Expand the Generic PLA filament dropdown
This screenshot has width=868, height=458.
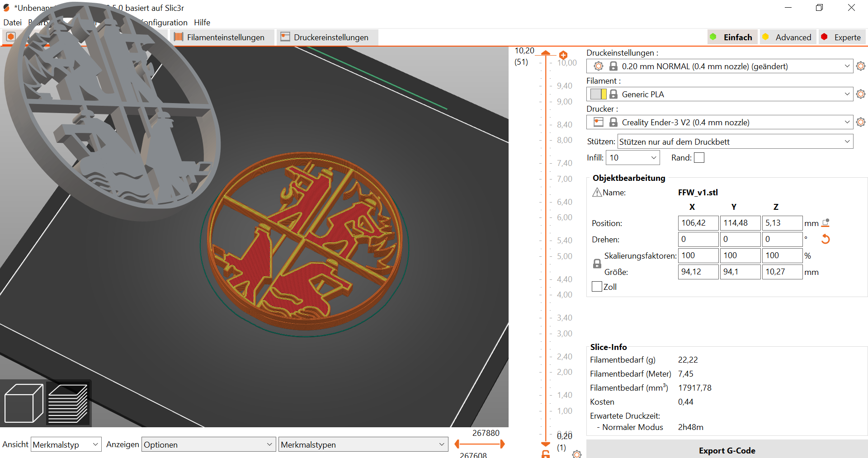point(847,94)
